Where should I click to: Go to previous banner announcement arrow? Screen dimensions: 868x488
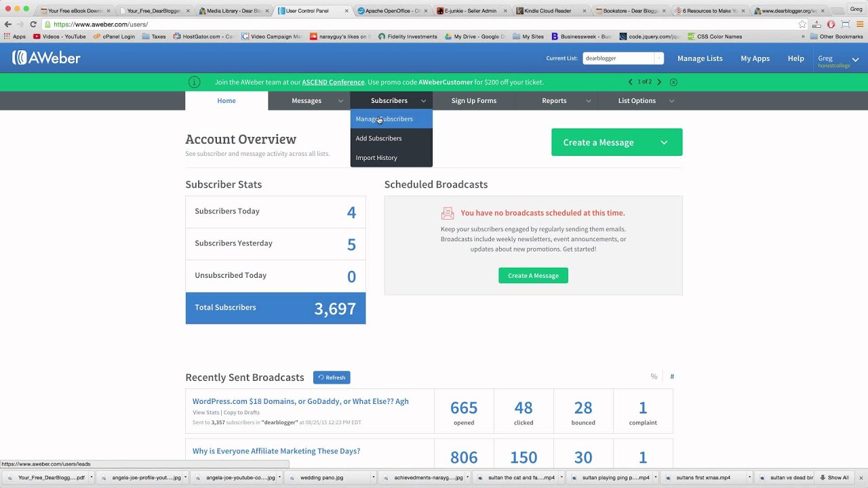click(x=631, y=82)
